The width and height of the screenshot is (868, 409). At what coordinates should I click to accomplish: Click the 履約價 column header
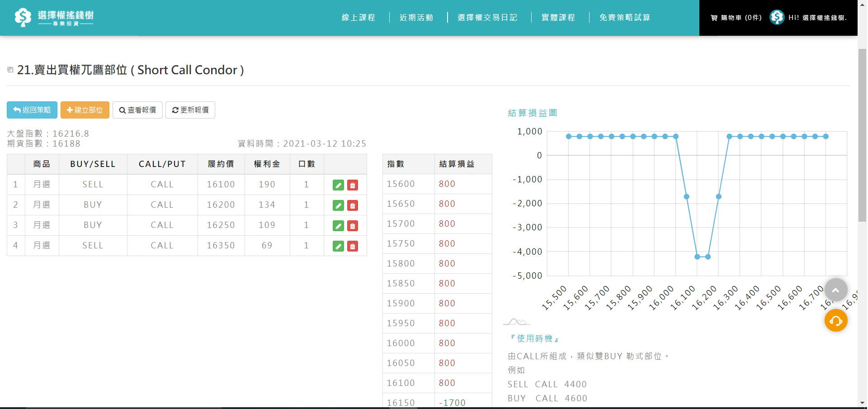point(221,164)
